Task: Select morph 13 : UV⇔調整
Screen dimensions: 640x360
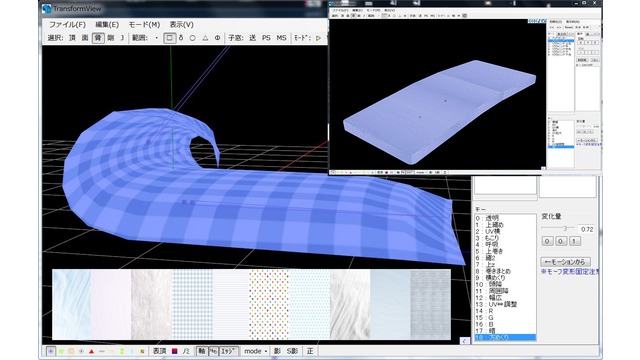Action: tap(505, 304)
